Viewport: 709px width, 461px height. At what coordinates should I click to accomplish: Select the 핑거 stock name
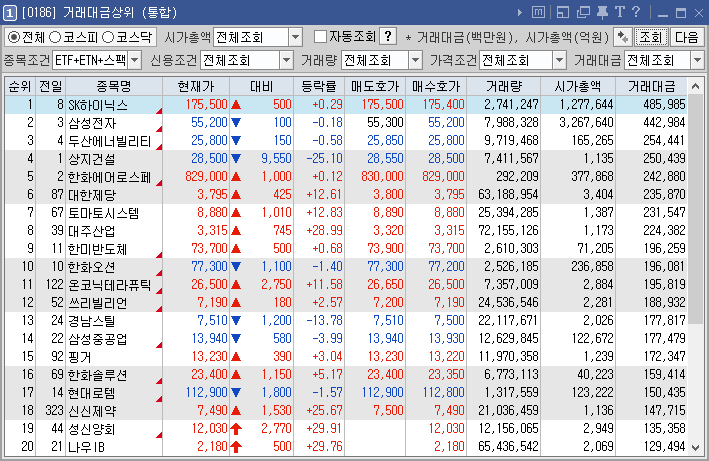point(80,357)
